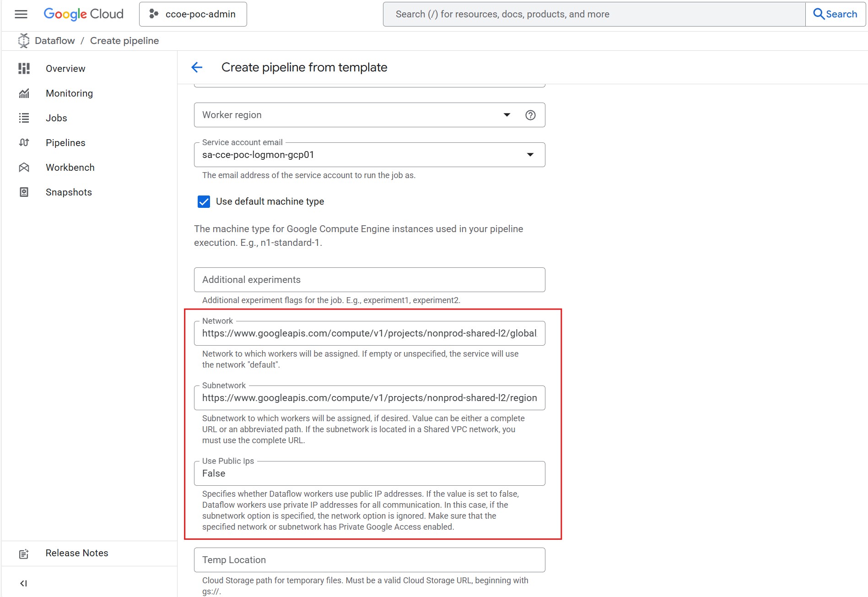Click the Snapshots sidebar icon

tap(24, 192)
